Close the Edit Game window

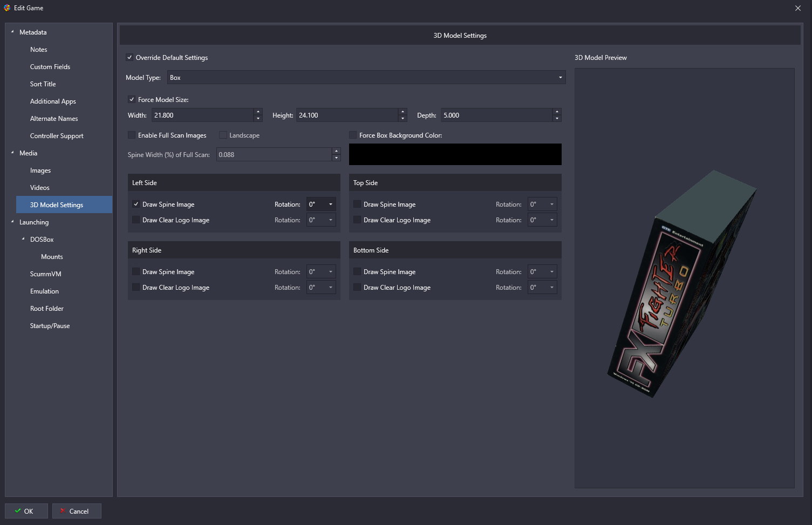pos(798,8)
